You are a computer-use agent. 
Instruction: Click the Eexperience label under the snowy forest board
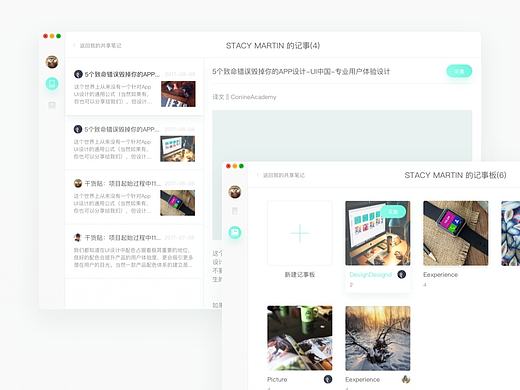pyautogui.click(x=362, y=379)
